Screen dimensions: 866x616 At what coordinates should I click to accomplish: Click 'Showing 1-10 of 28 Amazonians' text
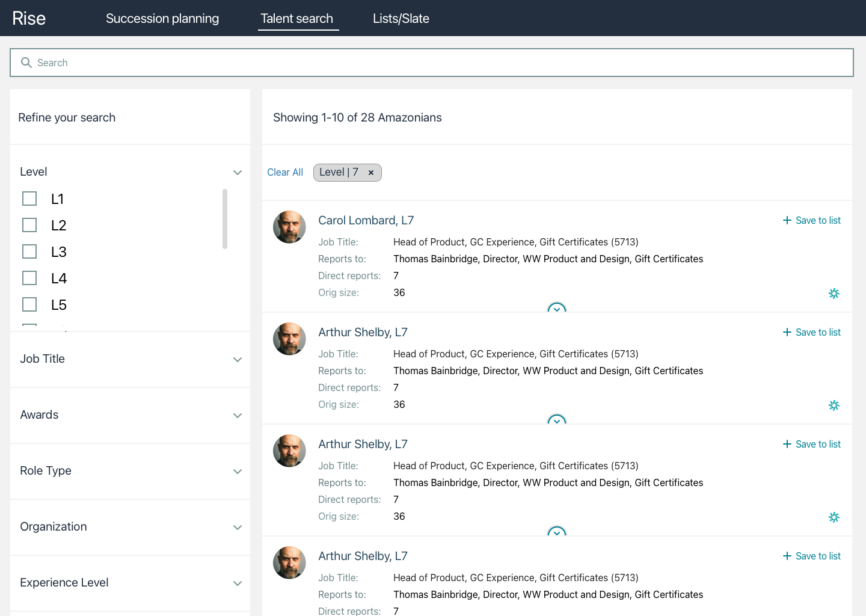pos(357,117)
